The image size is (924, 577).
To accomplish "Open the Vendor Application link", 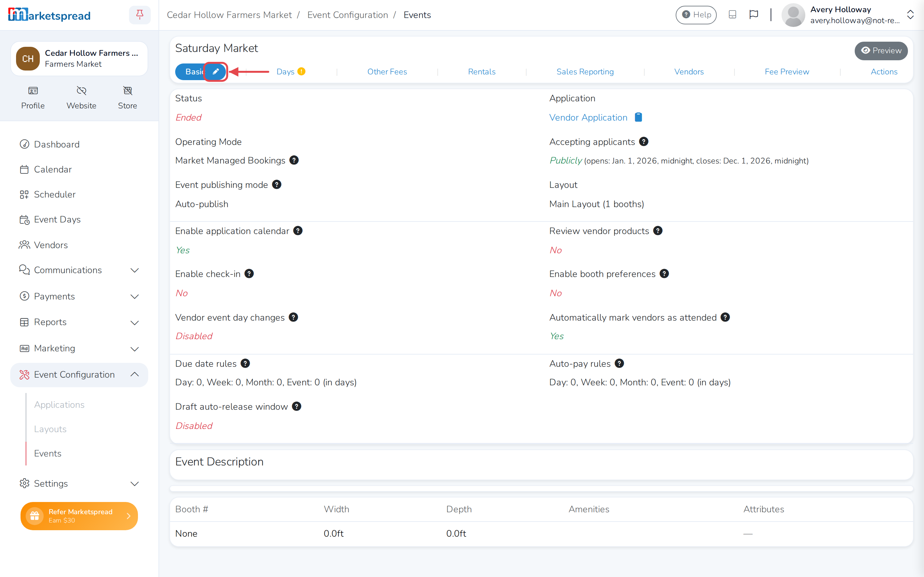I will tap(588, 117).
